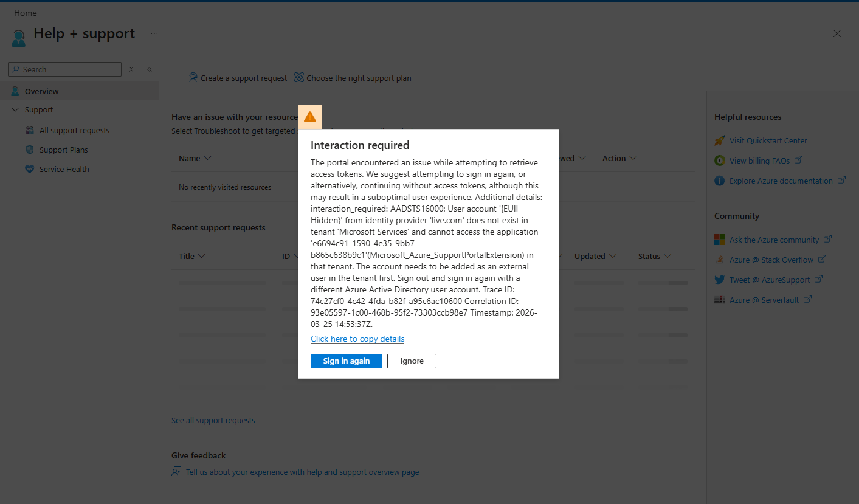Image resolution: width=859 pixels, height=504 pixels.
Task: Click the Recent support requests heading
Action: (218, 227)
